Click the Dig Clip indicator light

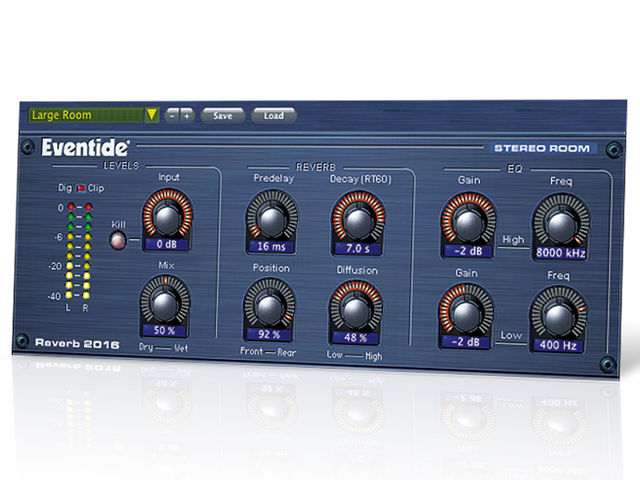[81, 189]
